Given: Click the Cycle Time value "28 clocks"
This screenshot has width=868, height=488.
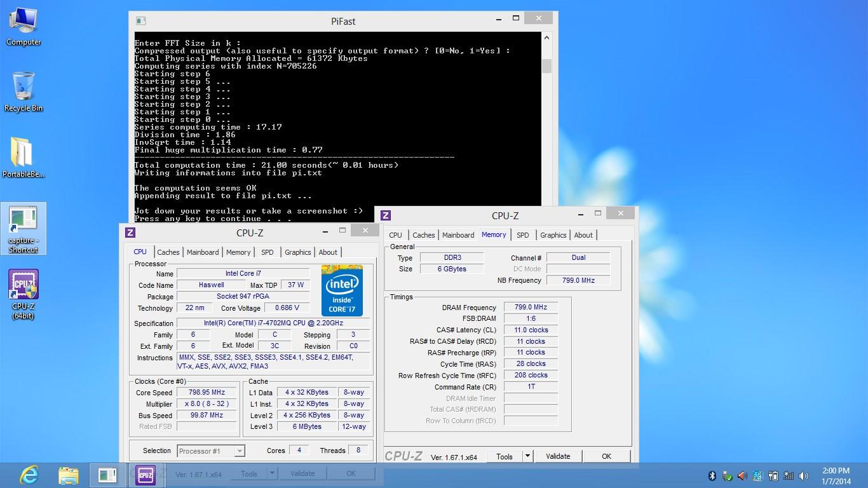Looking at the screenshot, I should tap(531, 364).
